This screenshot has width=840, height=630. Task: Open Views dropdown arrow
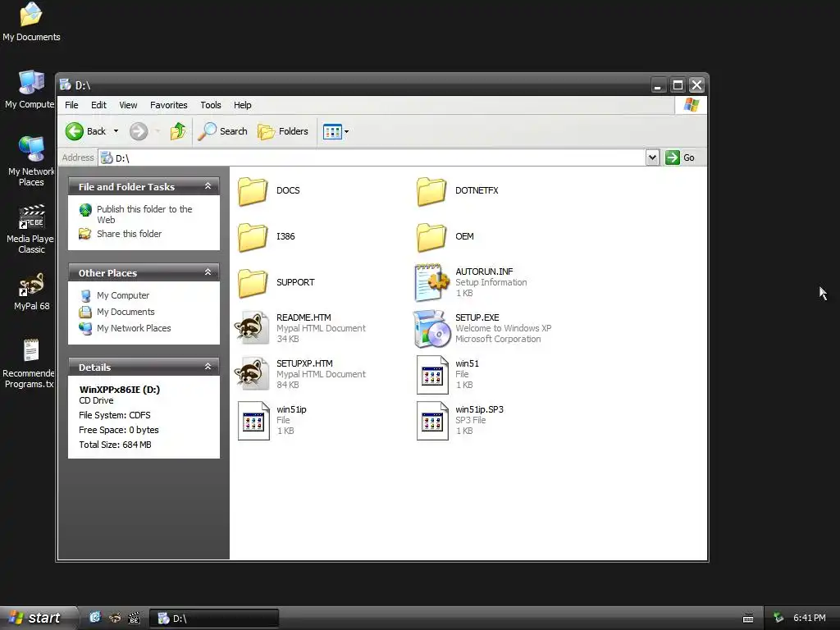click(347, 131)
